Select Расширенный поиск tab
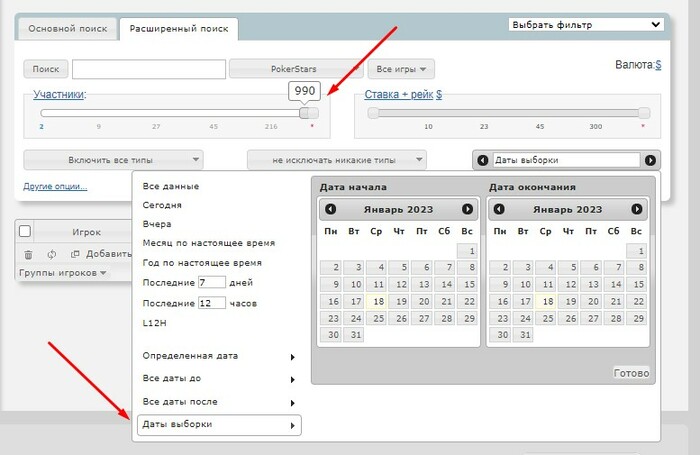Image resolution: width=700 pixels, height=455 pixels. click(179, 29)
